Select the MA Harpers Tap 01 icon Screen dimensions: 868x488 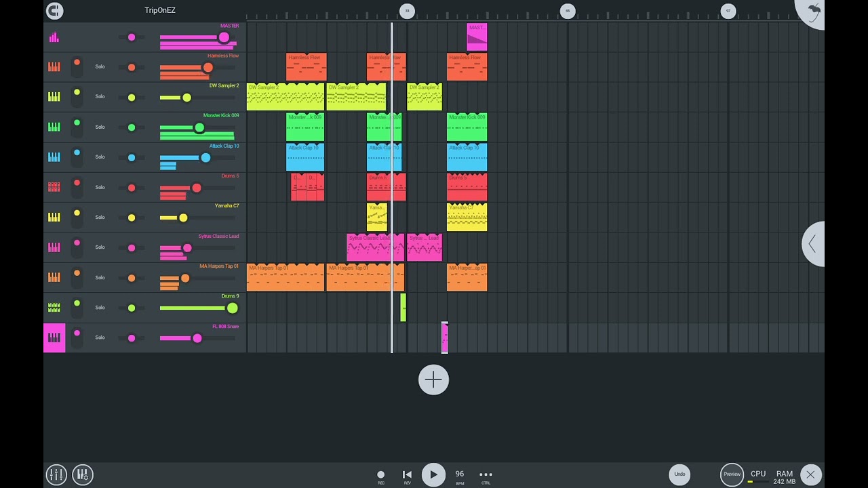54,277
